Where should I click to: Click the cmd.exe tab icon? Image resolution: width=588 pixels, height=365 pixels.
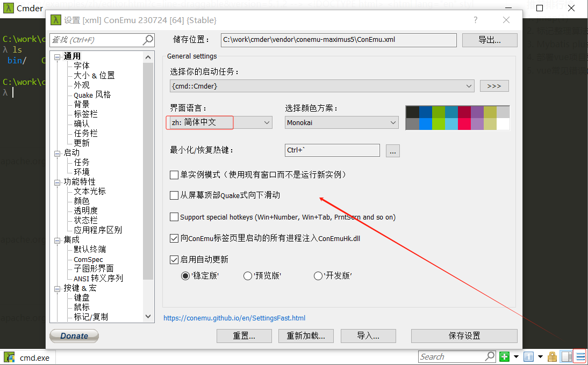(9, 357)
